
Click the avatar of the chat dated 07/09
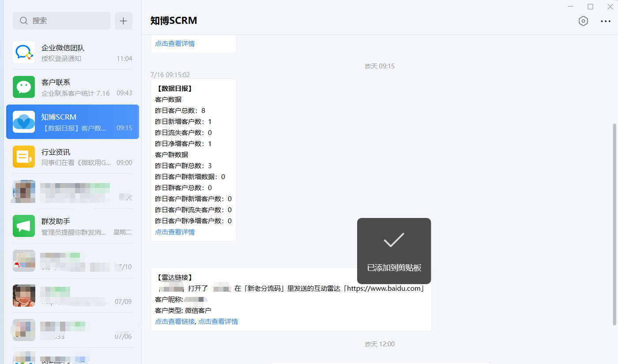(x=24, y=296)
